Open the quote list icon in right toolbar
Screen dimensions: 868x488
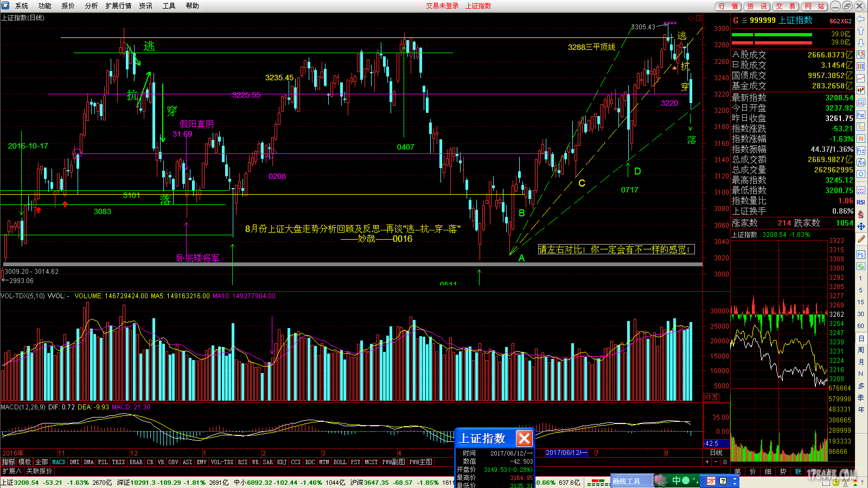point(861,55)
